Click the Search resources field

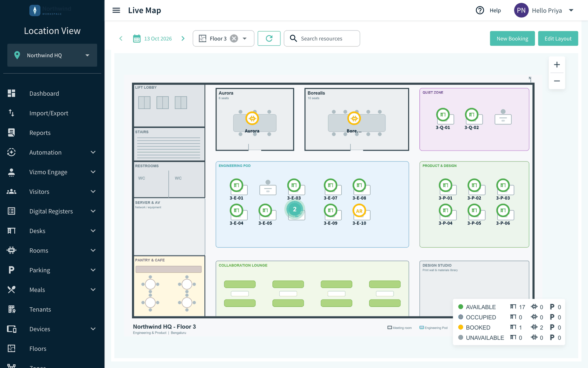click(322, 38)
